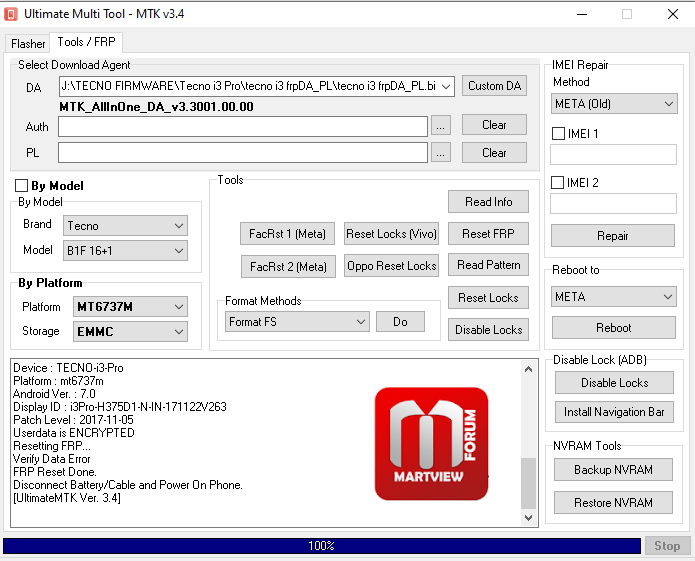
Task: Open the DA file path dropdown
Action: [x=446, y=86]
